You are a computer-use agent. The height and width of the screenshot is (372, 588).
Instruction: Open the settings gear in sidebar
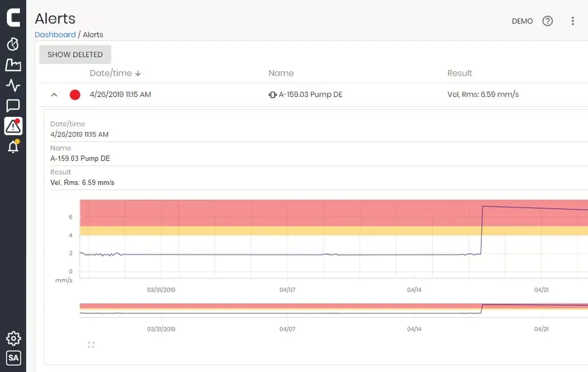[13, 338]
